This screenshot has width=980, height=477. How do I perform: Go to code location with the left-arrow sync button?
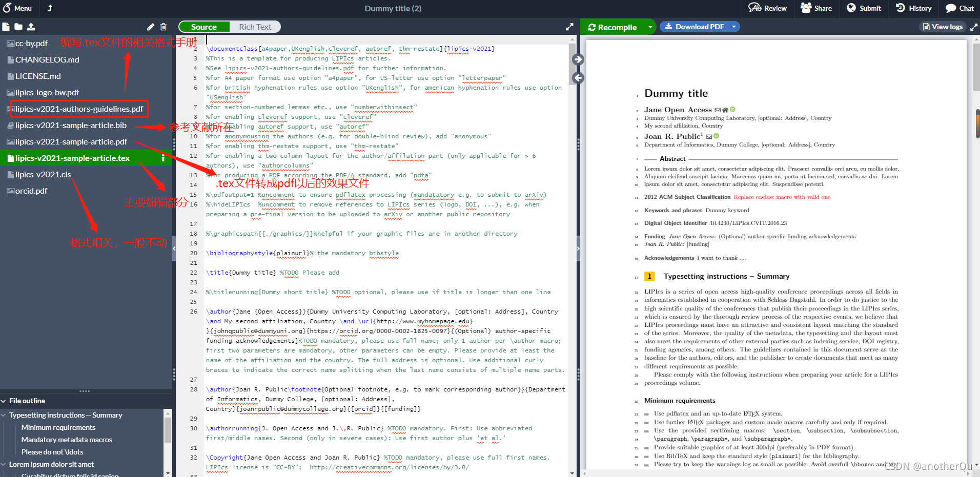(578, 78)
